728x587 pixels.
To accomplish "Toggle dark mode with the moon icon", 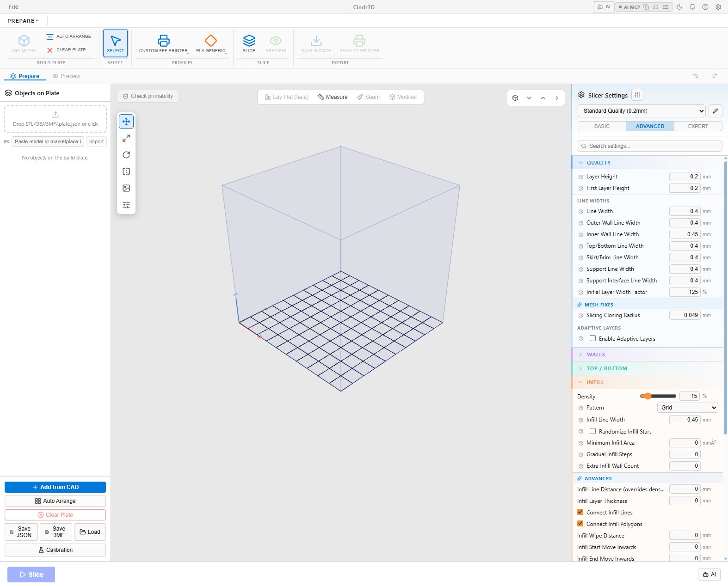I will click(x=679, y=7).
